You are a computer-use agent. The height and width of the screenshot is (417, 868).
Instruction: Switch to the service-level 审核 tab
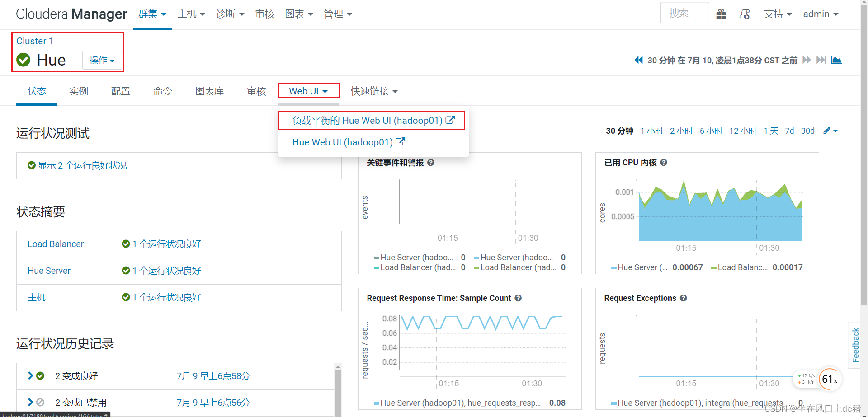[256, 91]
